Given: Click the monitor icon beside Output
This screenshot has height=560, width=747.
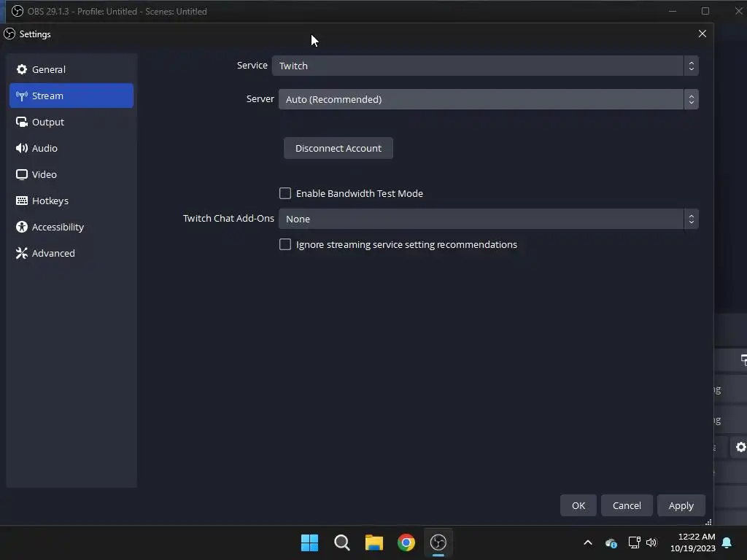Looking at the screenshot, I should tap(21, 122).
